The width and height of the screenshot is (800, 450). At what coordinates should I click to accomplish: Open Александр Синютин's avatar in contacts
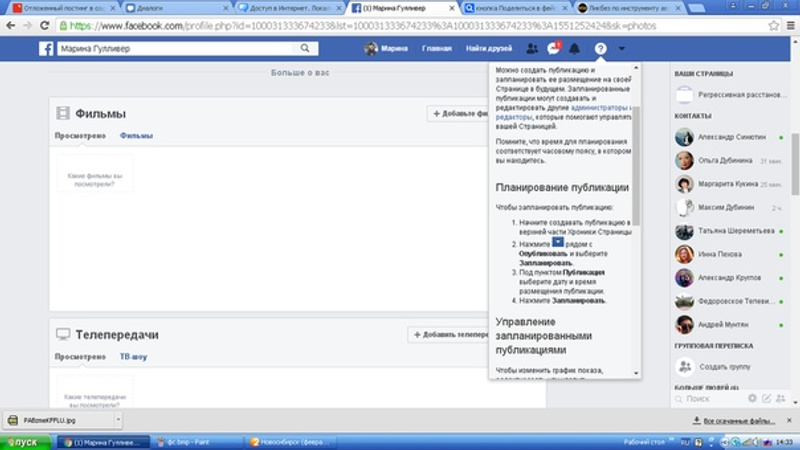point(684,137)
